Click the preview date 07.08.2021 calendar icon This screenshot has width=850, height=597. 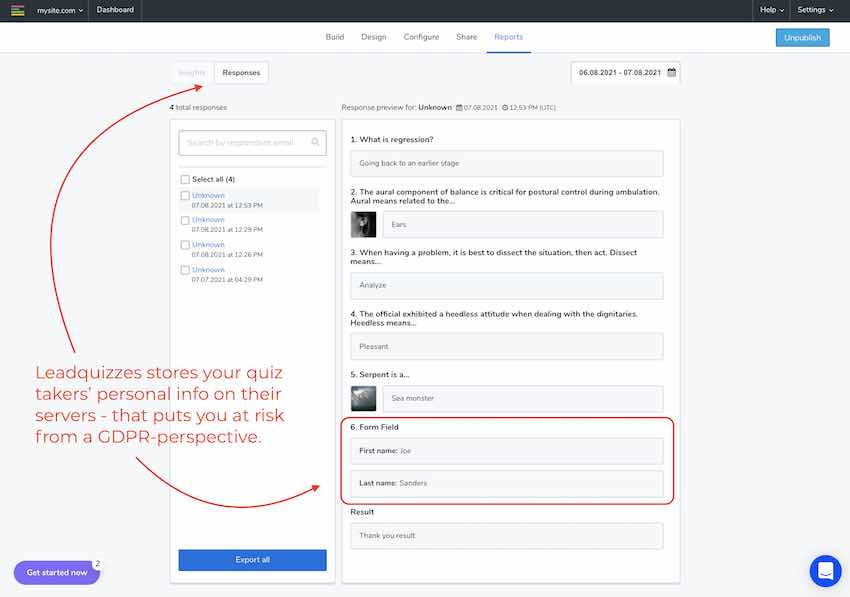[459, 107]
